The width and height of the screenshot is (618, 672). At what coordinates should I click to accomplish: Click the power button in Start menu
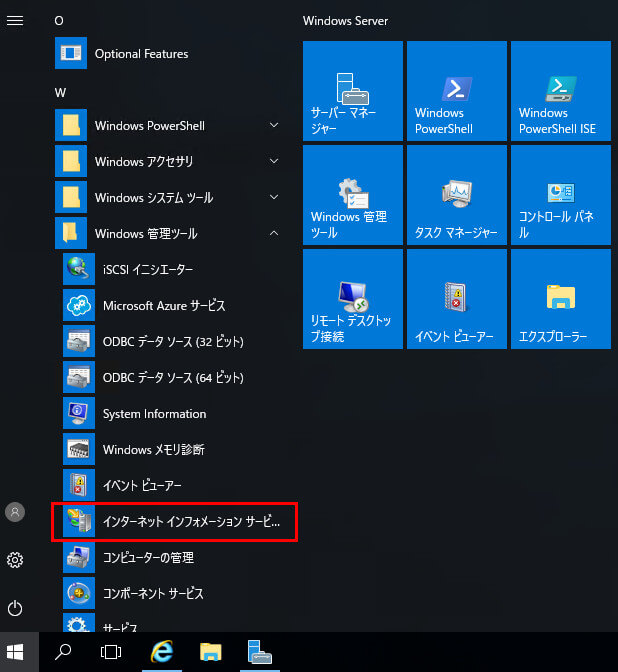tap(15, 607)
